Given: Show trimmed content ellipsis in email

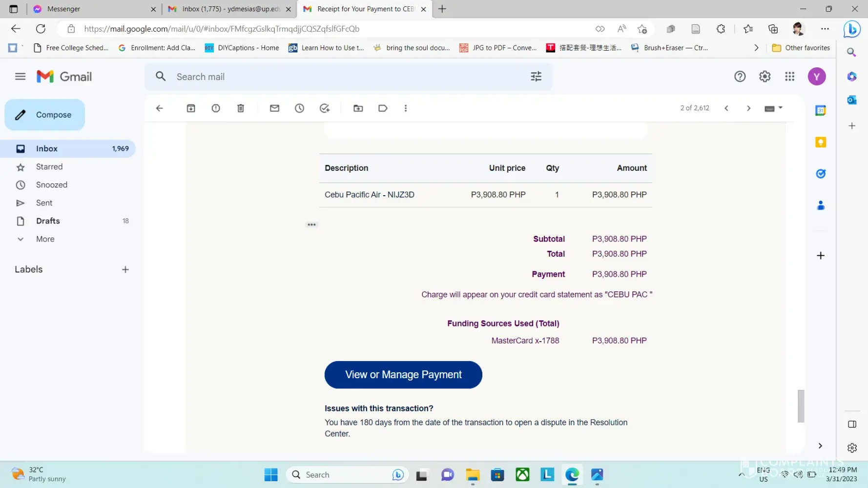Looking at the screenshot, I should (x=311, y=225).
